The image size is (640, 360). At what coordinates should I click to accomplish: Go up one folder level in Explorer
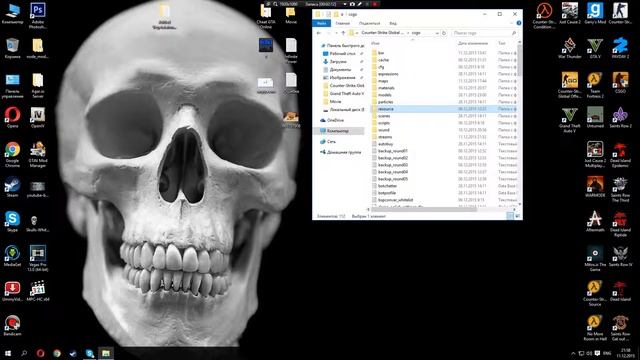pos(343,33)
